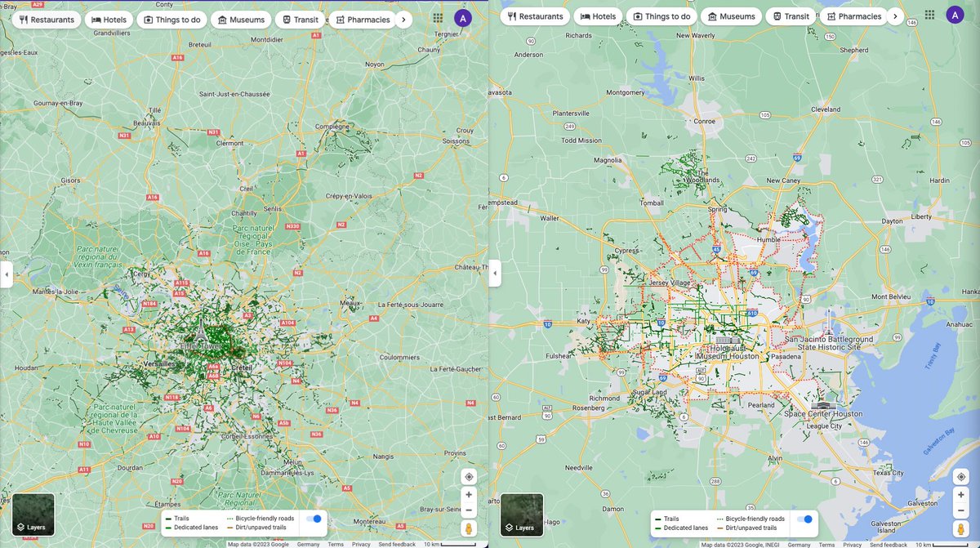Click Pearland city label

pos(761,404)
